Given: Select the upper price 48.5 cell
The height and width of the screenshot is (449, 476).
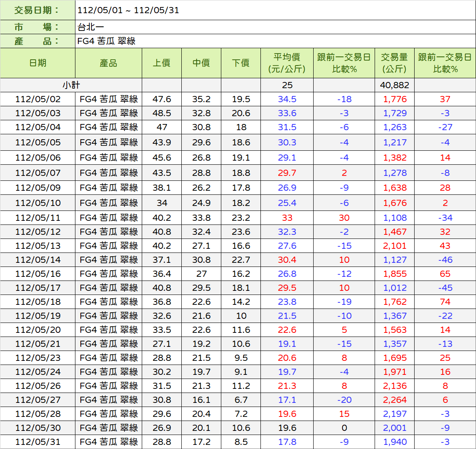Looking at the screenshot, I should [162, 113].
